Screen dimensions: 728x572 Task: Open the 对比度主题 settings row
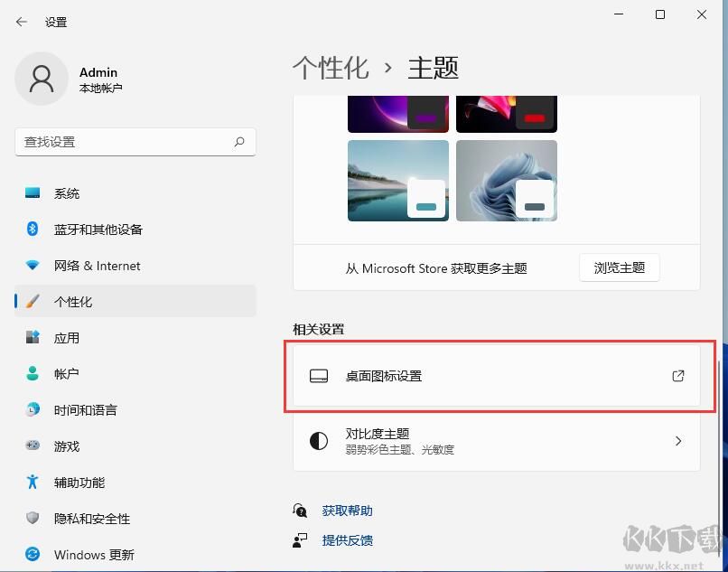pyautogui.click(x=496, y=440)
